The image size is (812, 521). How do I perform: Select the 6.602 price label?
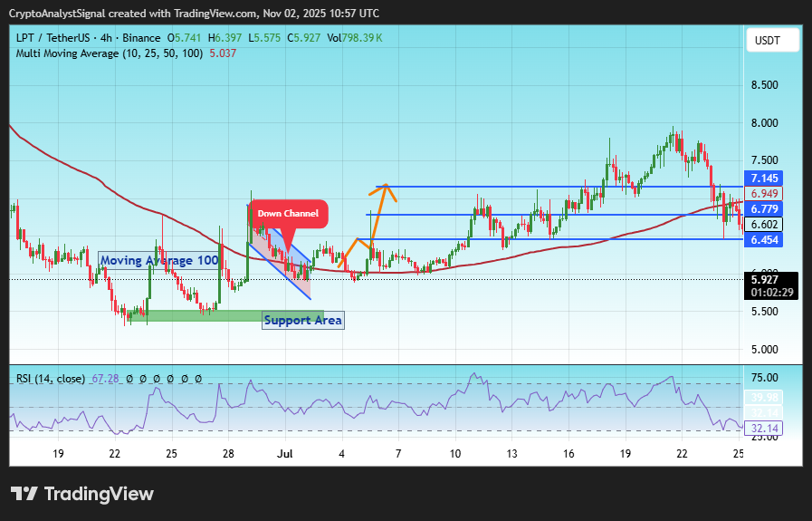pos(764,225)
